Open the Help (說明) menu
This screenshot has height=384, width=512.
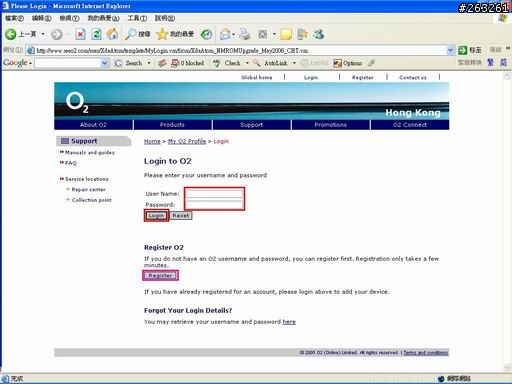[165, 18]
